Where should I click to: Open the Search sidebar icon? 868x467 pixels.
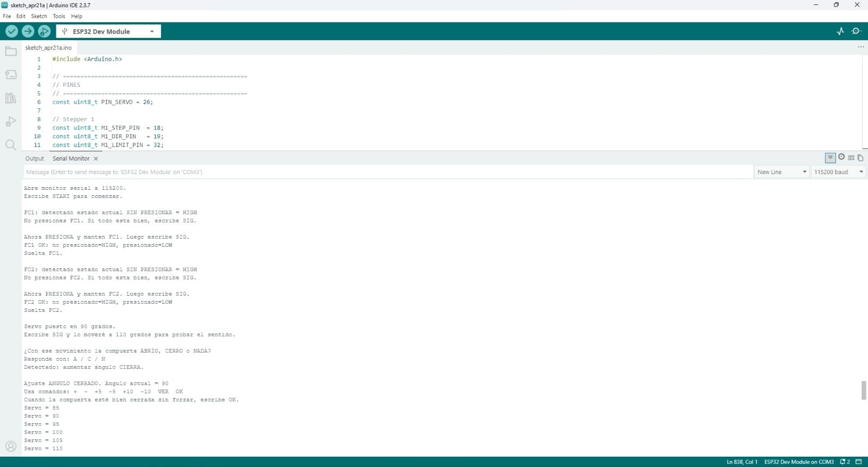11,145
